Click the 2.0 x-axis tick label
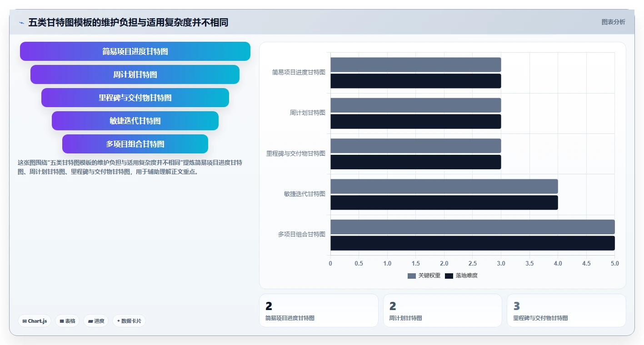Viewport: 644px width, 345px height. [x=444, y=263]
